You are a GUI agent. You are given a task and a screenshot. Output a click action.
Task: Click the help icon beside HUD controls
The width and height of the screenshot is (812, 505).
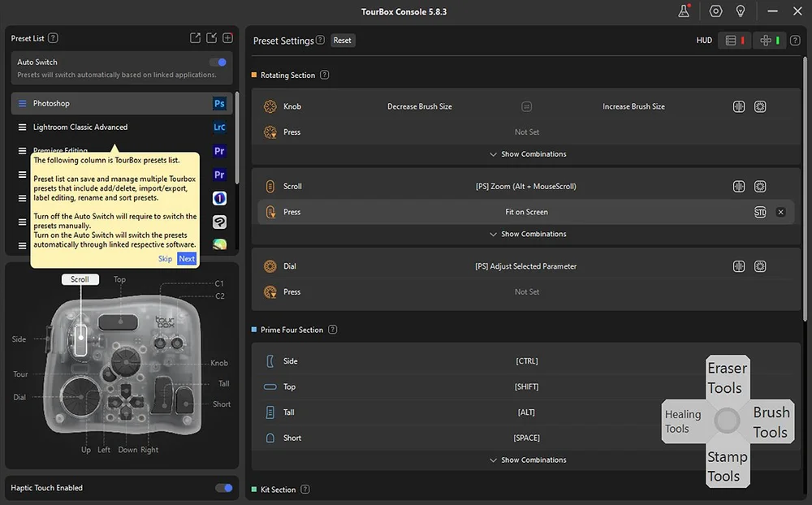(795, 41)
